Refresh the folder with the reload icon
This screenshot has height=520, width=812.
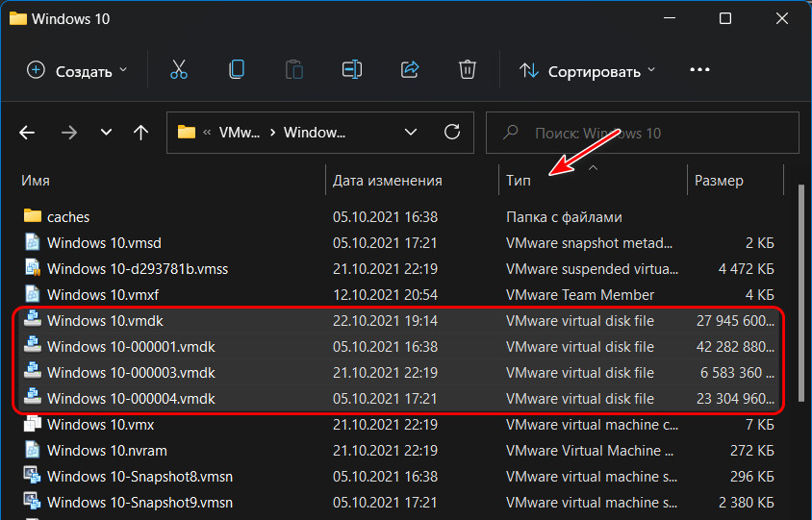(x=452, y=133)
